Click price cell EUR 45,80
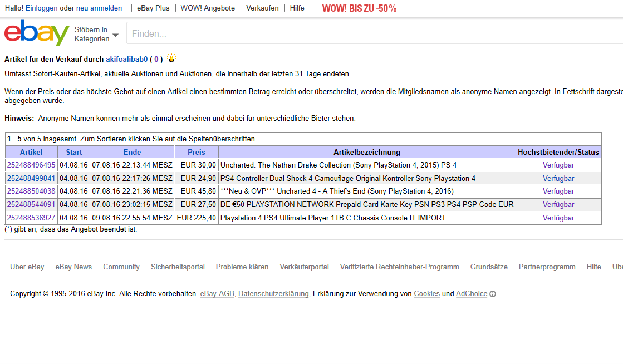The width and height of the screenshot is (623, 364). (198, 191)
